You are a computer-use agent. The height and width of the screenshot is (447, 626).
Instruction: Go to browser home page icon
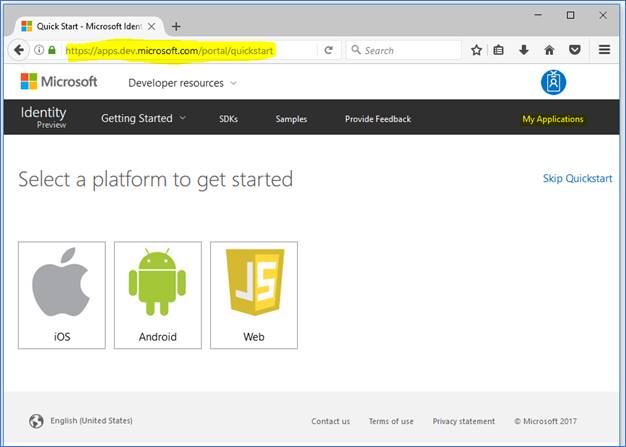point(549,50)
